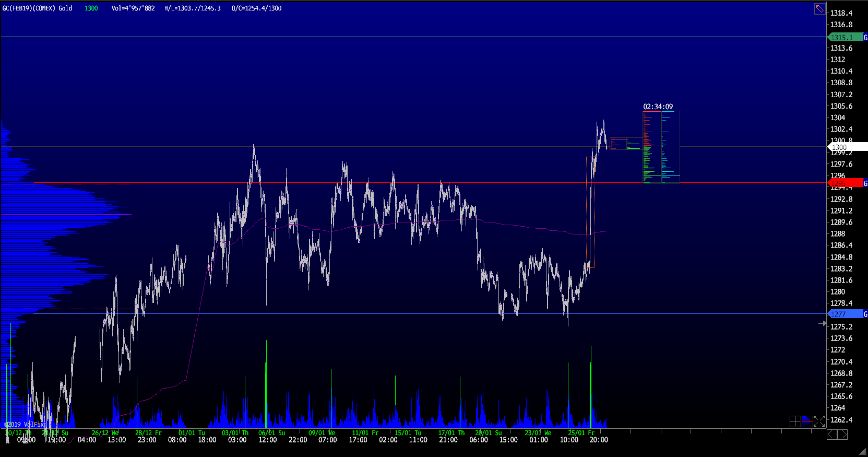Click the window resize grip at bottom-right corner
This screenshot has height=457, width=868.
point(863,452)
